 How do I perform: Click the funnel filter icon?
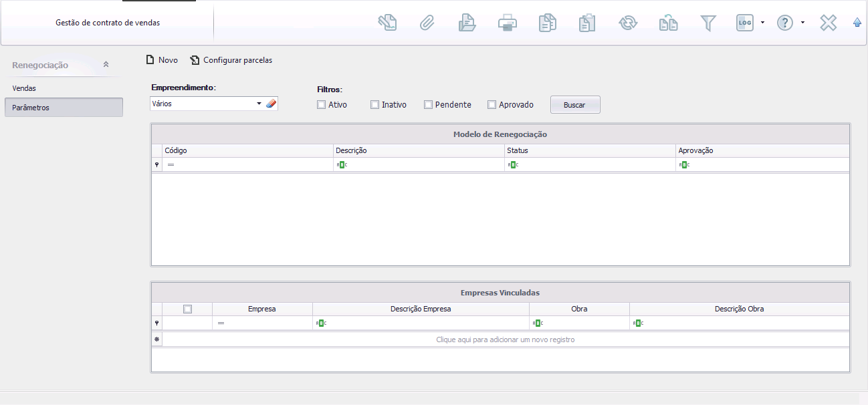(x=708, y=23)
